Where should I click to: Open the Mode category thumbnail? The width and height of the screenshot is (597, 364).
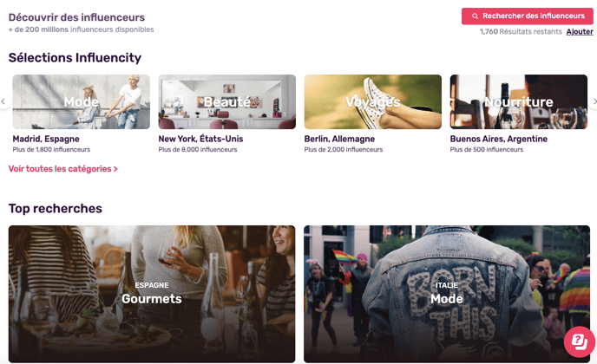[81, 101]
